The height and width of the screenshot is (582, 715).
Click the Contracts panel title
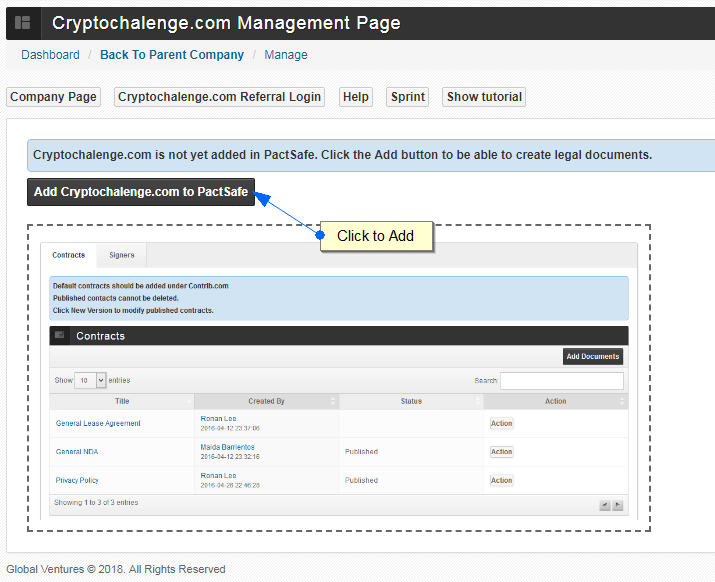[100, 336]
